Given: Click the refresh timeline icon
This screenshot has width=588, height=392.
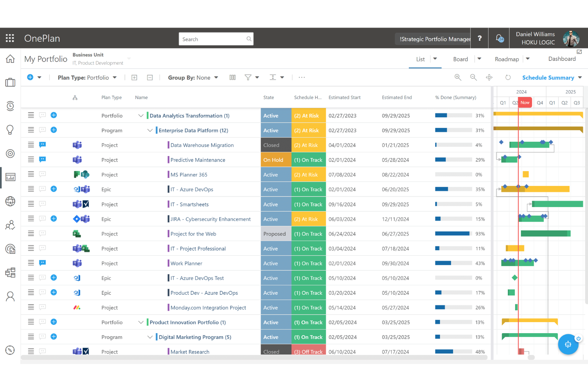Looking at the screenshot, I should pos(508,77).
